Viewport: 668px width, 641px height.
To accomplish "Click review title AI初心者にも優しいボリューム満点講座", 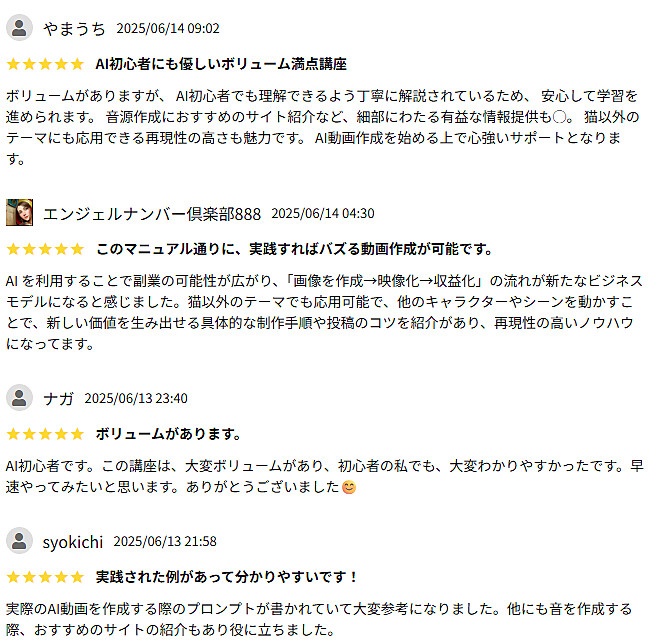I will [221, 64].
